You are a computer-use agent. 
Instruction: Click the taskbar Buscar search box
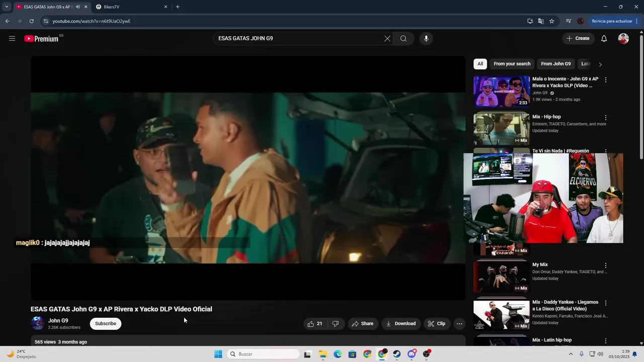[263, 354]
